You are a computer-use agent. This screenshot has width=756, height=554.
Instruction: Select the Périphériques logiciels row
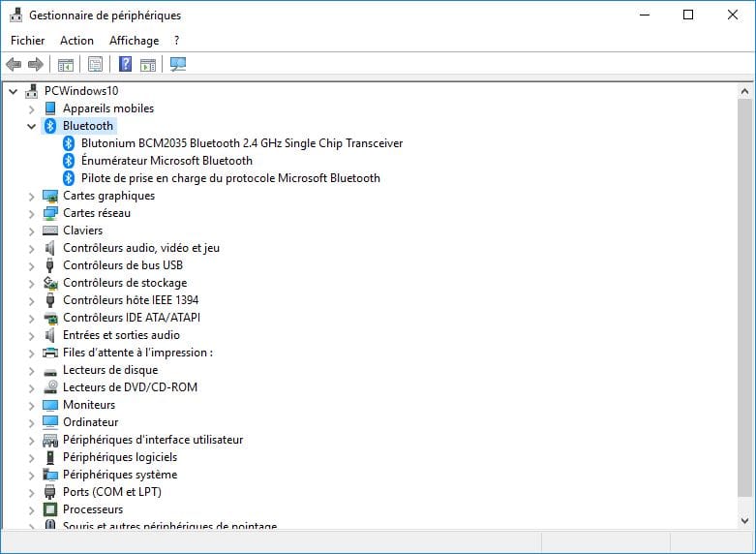[120, 457]
